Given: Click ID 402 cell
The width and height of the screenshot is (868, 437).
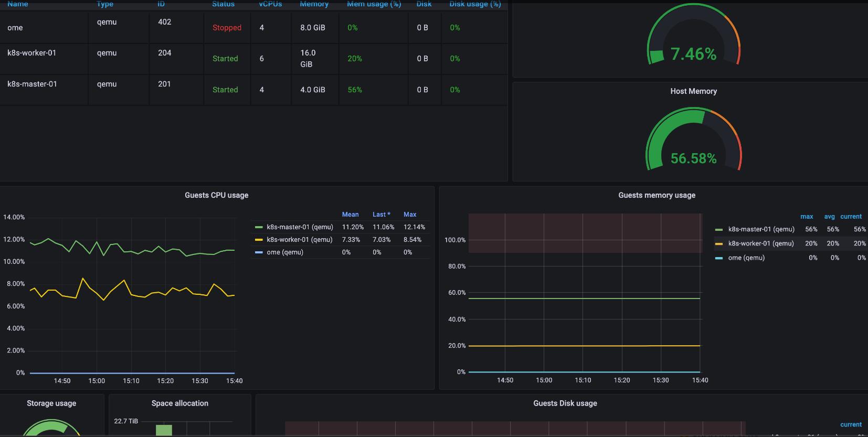Looking at the screenshot, I should [164, 22].
